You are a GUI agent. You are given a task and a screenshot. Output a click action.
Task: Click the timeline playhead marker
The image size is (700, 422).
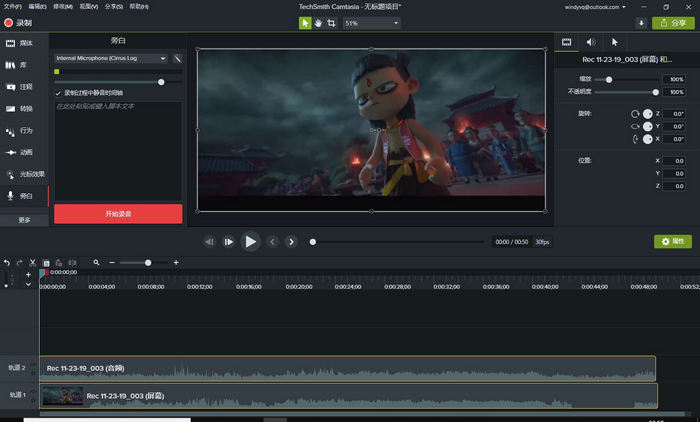tap(42, 272)
